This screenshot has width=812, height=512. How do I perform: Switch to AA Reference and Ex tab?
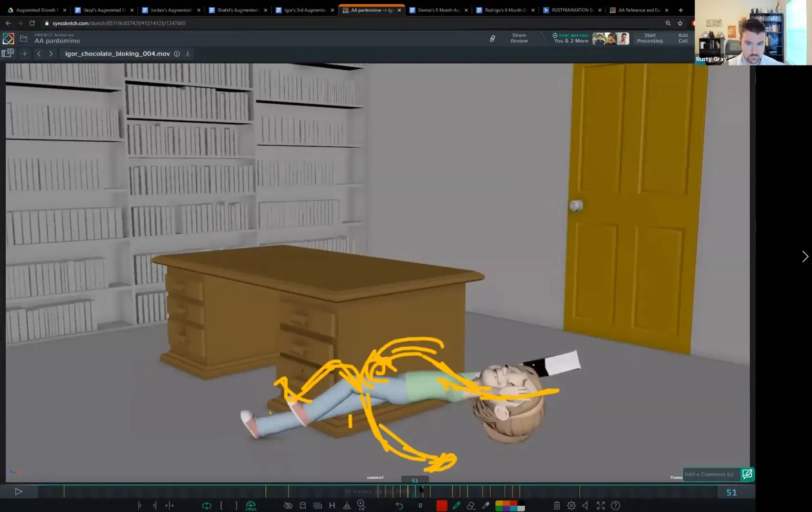pos(639,10)
